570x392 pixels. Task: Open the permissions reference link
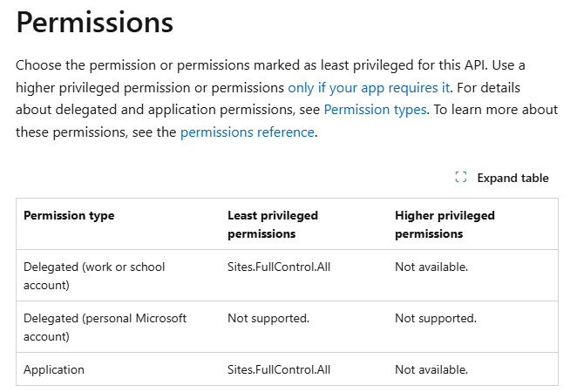[x=247, y=132]
